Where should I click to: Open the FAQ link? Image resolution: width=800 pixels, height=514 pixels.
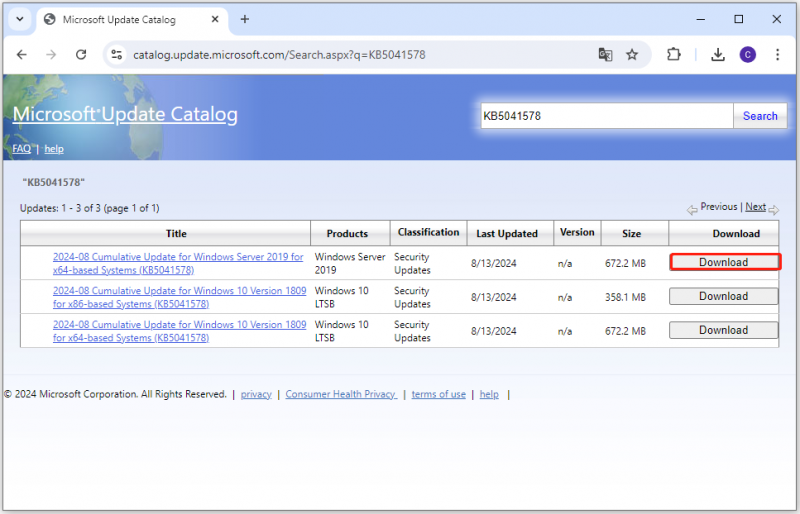(x=21, y=149)
